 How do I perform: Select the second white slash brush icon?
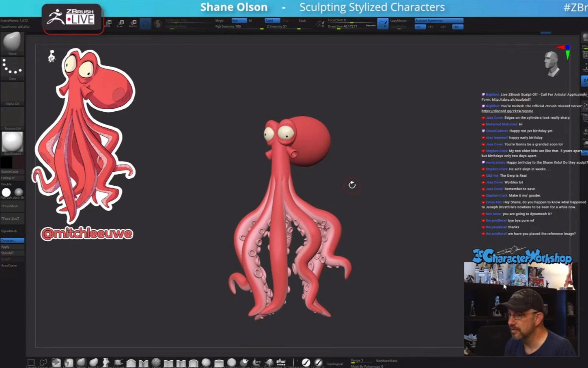coord(319,362)
